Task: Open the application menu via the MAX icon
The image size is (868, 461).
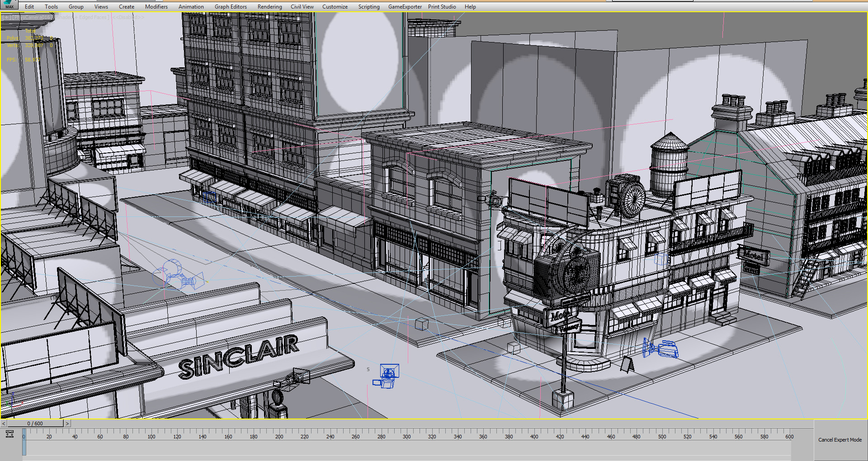Action: 8,5
